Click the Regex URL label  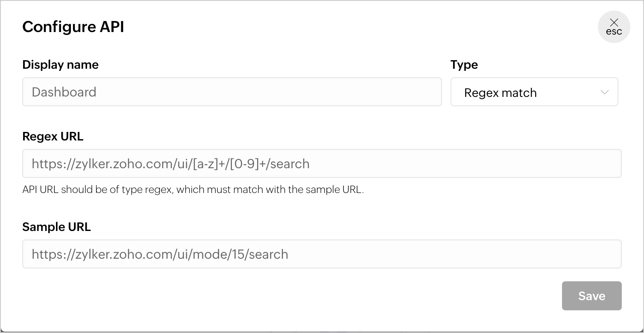click(x=53, y=137)
